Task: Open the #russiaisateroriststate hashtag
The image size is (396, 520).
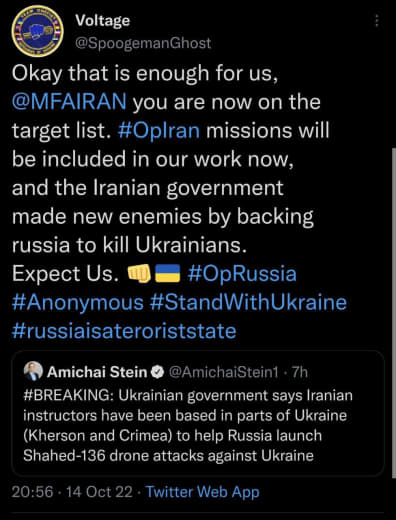Action: tap(124, 331)
